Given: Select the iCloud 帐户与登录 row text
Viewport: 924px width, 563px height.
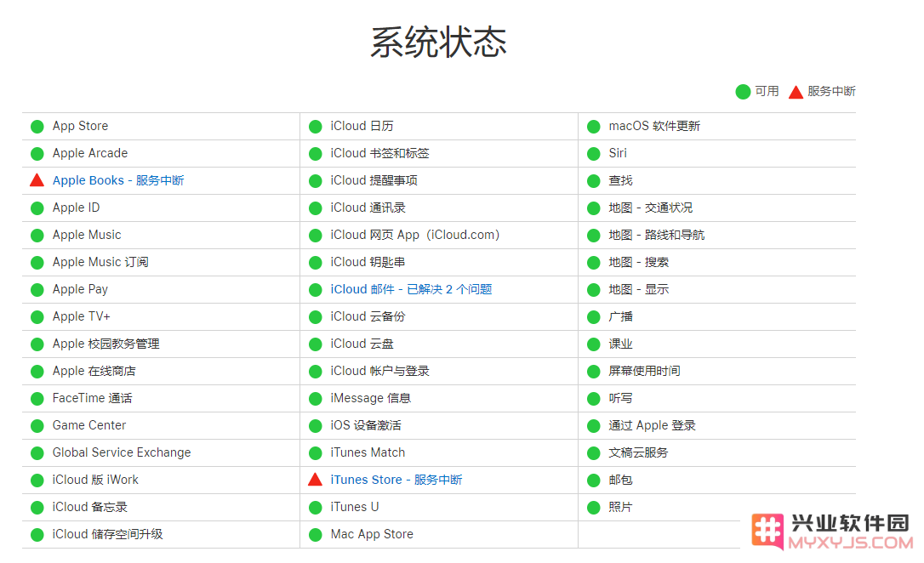Looking at the screenshot, I should [379, 371].
